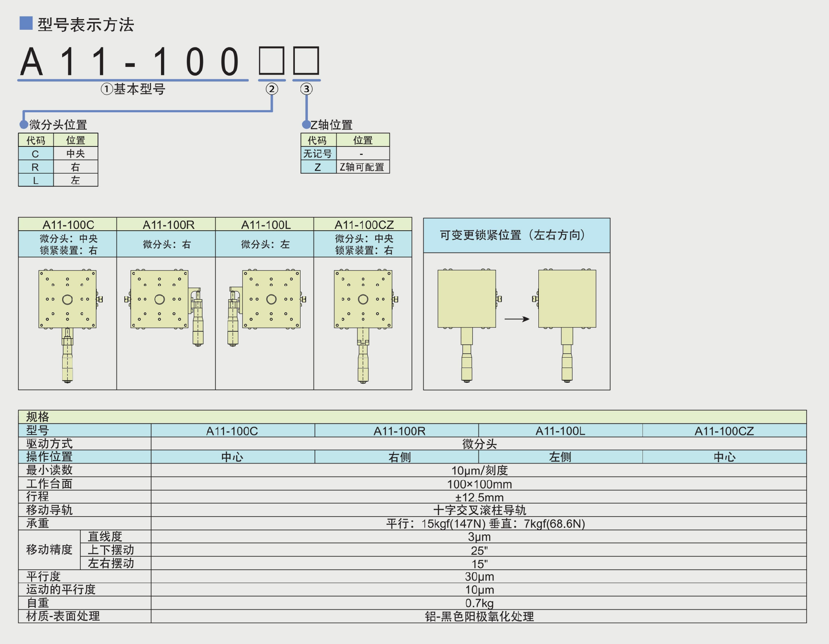Click the circled number 2 marker

[272, 89]
